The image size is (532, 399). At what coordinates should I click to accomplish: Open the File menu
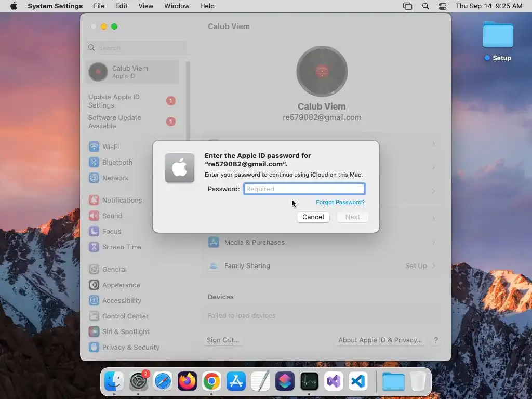pos(99,6)
